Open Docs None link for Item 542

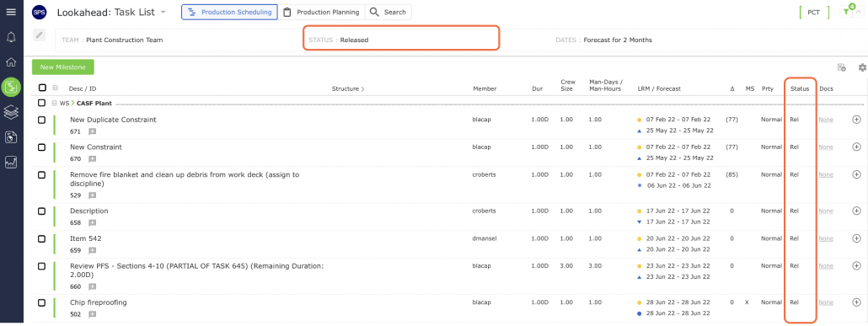click(825, 238)
